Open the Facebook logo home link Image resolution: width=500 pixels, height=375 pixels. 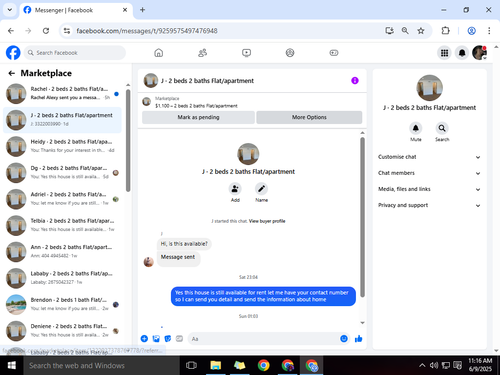(x=13, y=53)
